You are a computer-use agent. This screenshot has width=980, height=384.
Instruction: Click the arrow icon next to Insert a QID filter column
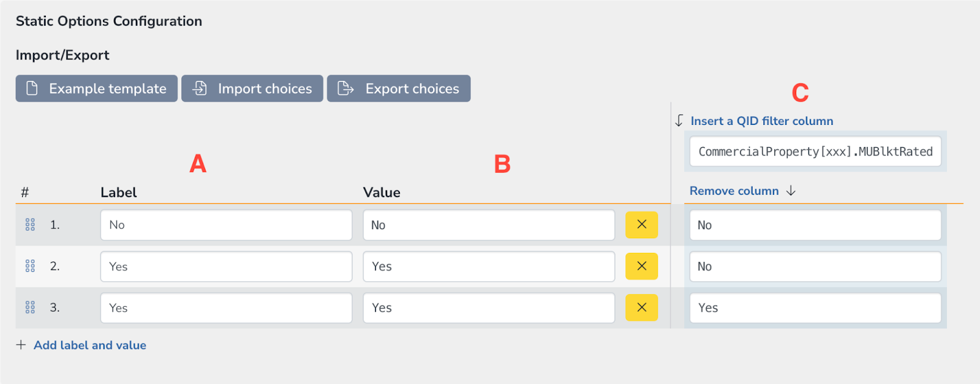679,121
